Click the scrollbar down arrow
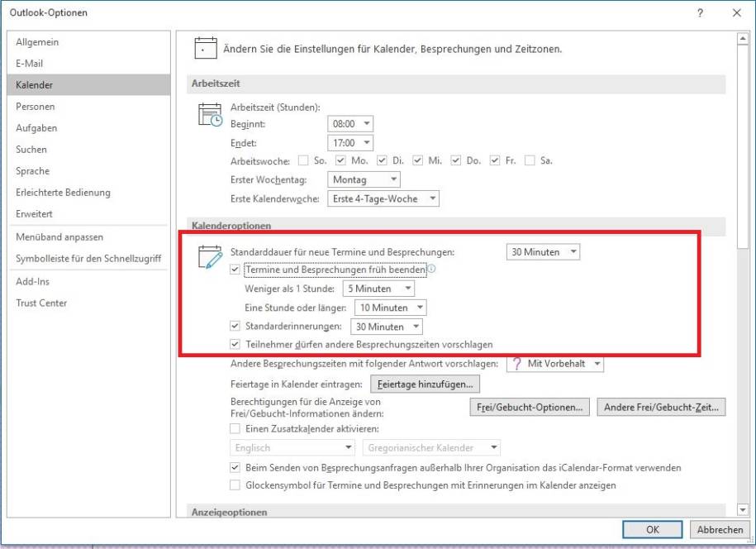 pos(743,509)
